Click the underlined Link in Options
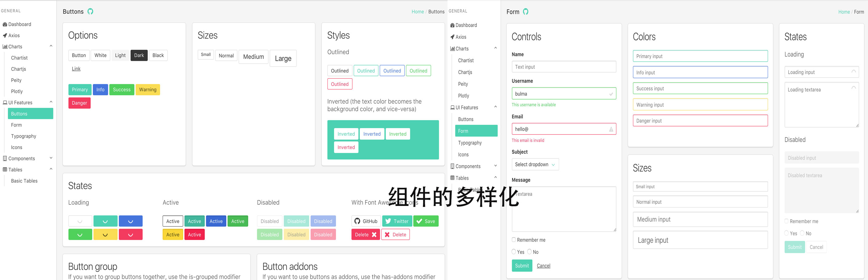868x280 pixels. click(x=76, y=69)
